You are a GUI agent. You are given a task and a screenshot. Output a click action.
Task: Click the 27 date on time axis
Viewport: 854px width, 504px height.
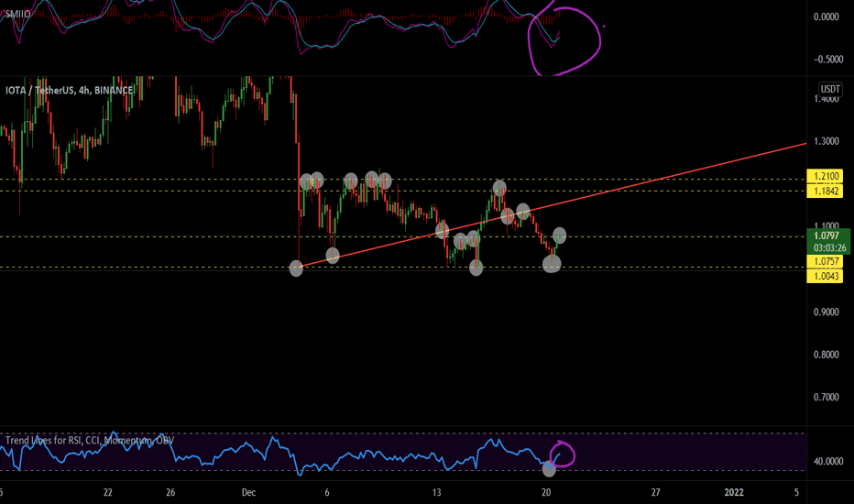(656, 493)
